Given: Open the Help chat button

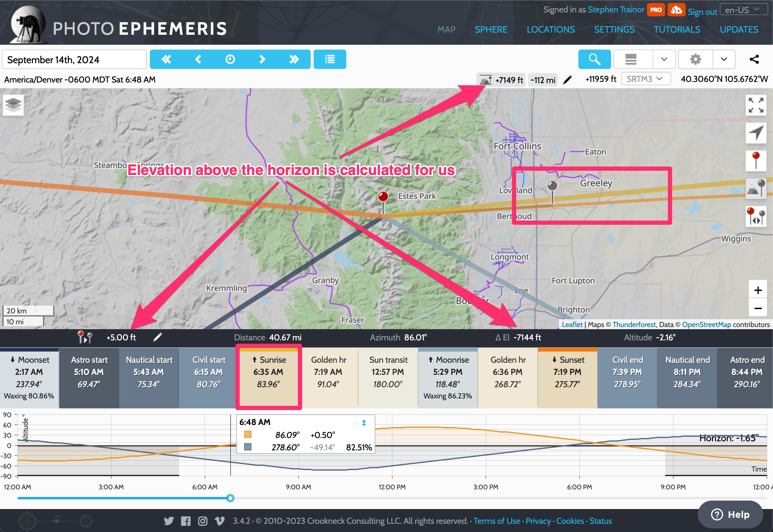Looking at the screenshot, I should point(730,514).
